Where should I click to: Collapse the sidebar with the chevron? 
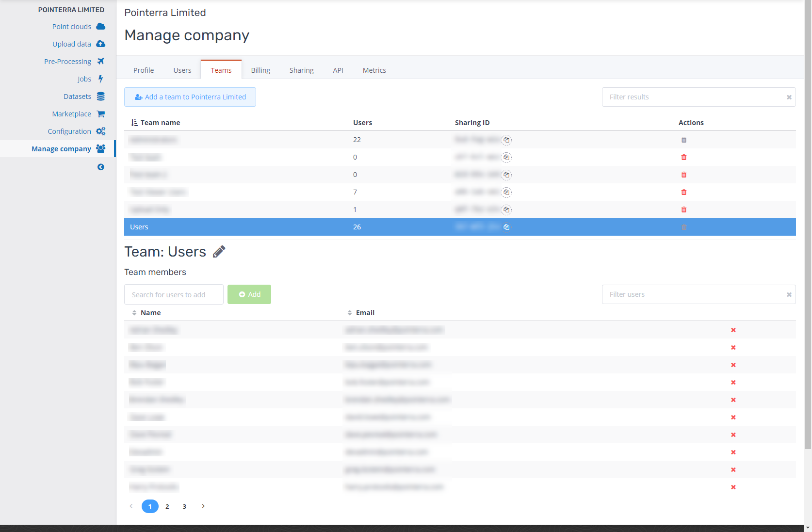coord(100,166)
